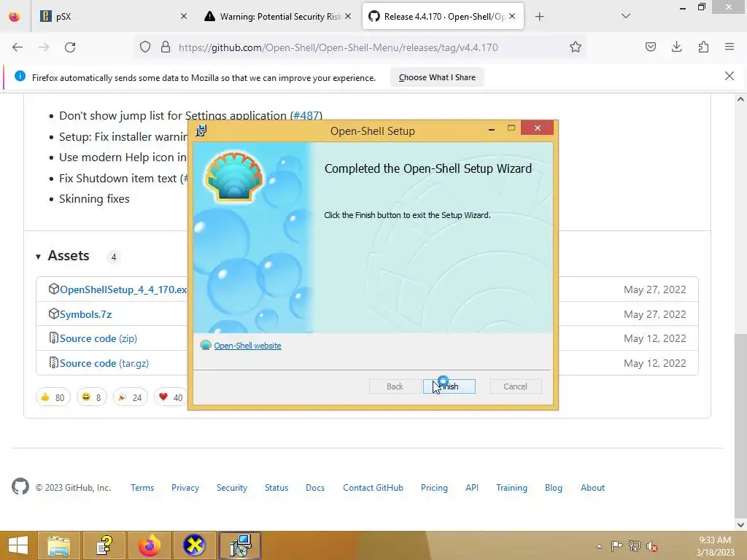Open the Status footer link

276,488
